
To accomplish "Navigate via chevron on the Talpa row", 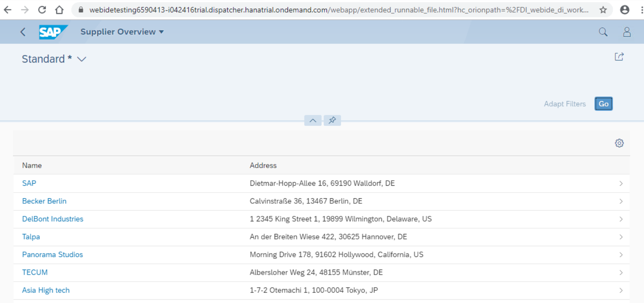I will point(621,237).
